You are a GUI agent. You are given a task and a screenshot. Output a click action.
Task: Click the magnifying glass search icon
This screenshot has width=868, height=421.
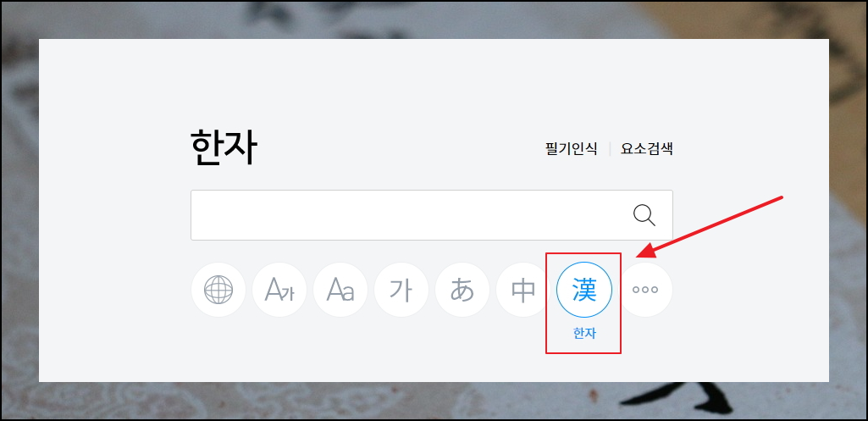coord(644,215)
